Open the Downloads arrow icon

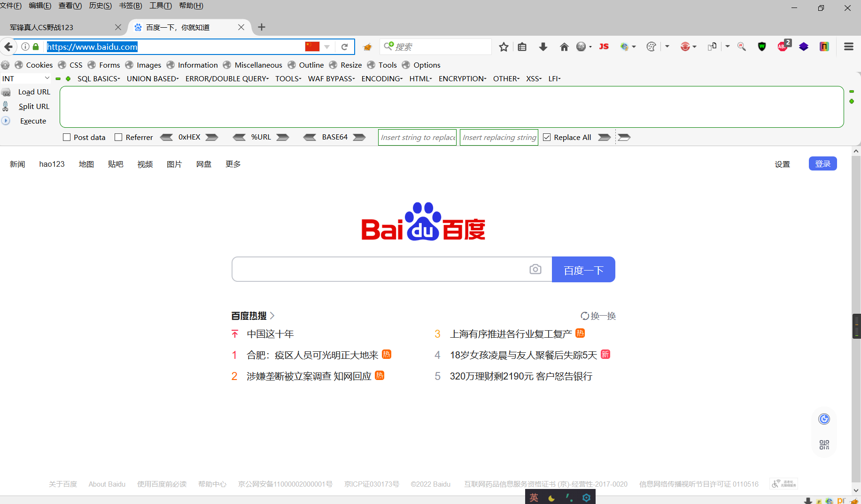tap(543, 47)
